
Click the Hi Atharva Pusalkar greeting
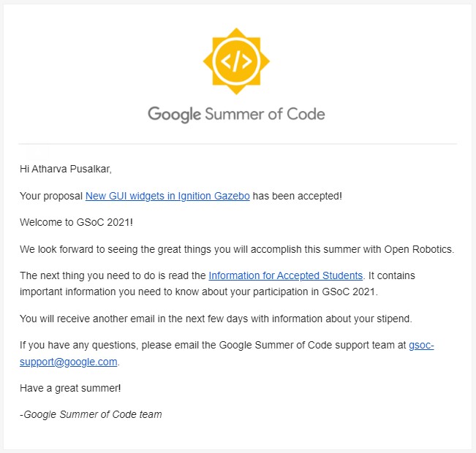tap(66, 169)
